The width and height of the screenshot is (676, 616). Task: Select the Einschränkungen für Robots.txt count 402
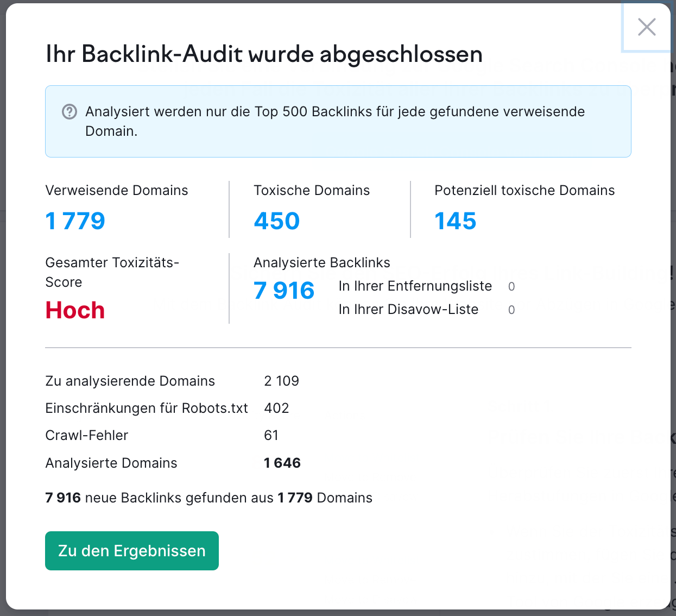pyautogui.click(x=276, y=408)
